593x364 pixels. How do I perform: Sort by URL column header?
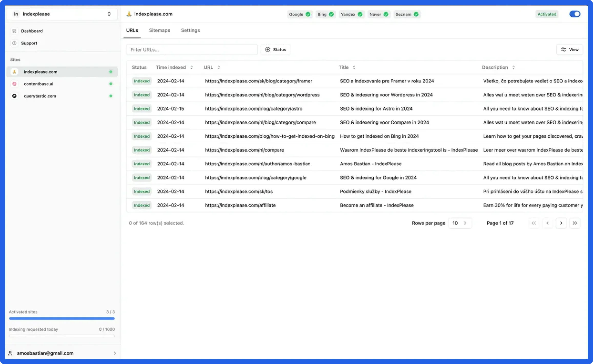coord(212,67)
